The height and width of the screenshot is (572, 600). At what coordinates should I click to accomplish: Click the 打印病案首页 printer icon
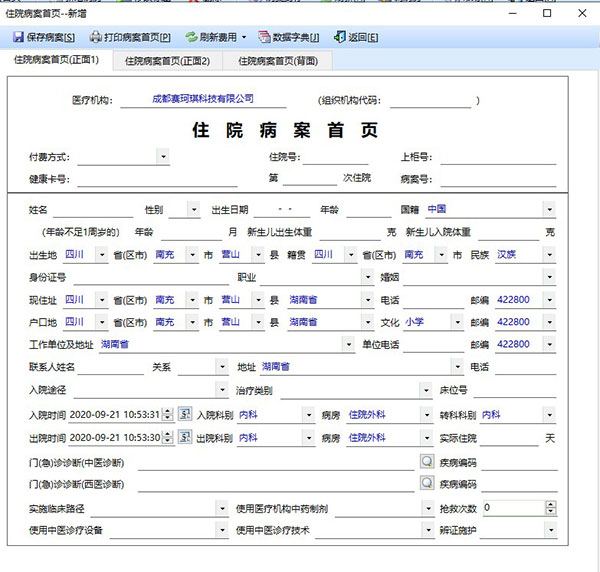[96, 38]
